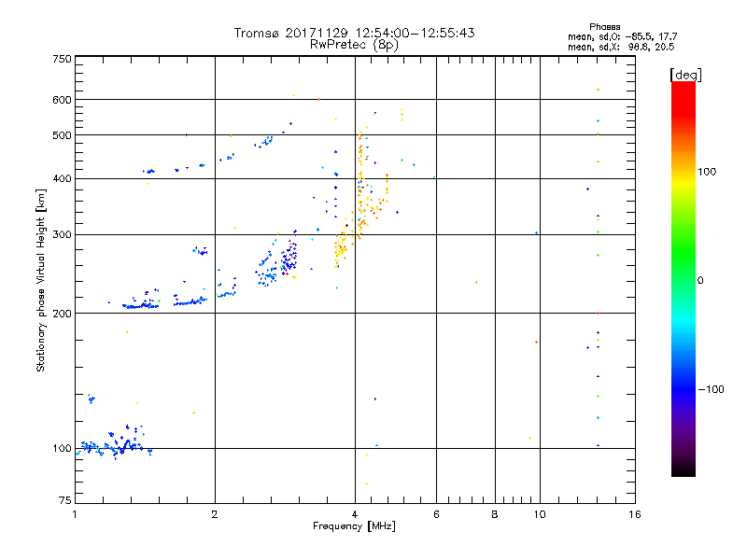Click the colorbar tick label '100'

point(707,172)
